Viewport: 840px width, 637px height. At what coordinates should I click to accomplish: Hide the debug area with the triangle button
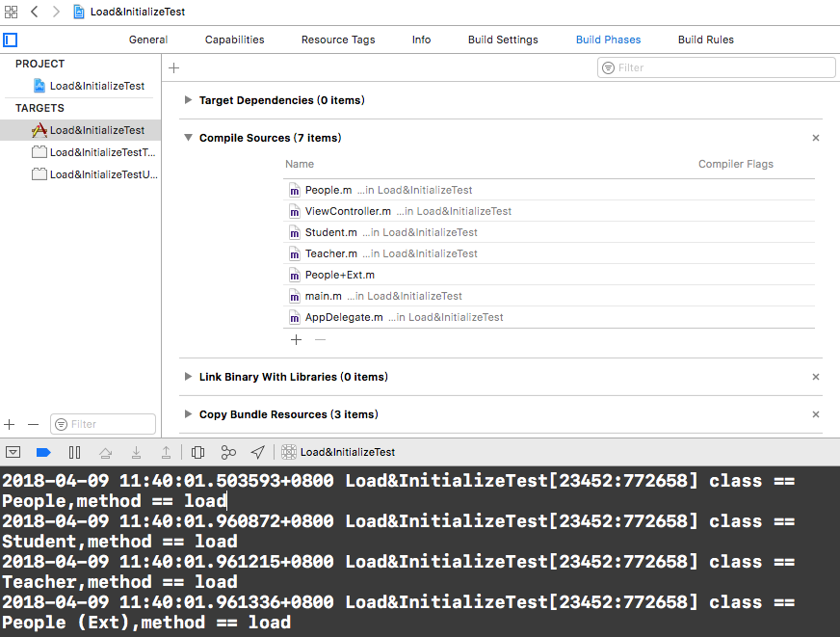point(13,452)
